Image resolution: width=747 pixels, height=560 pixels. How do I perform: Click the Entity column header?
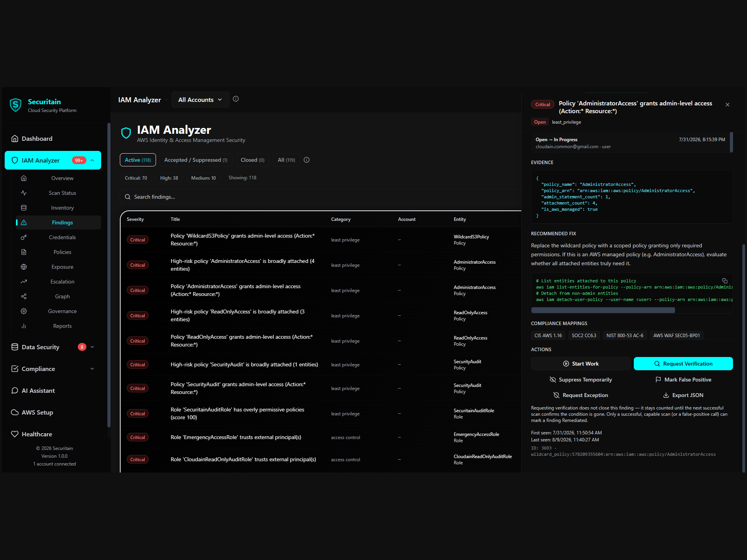pos(460,220)
